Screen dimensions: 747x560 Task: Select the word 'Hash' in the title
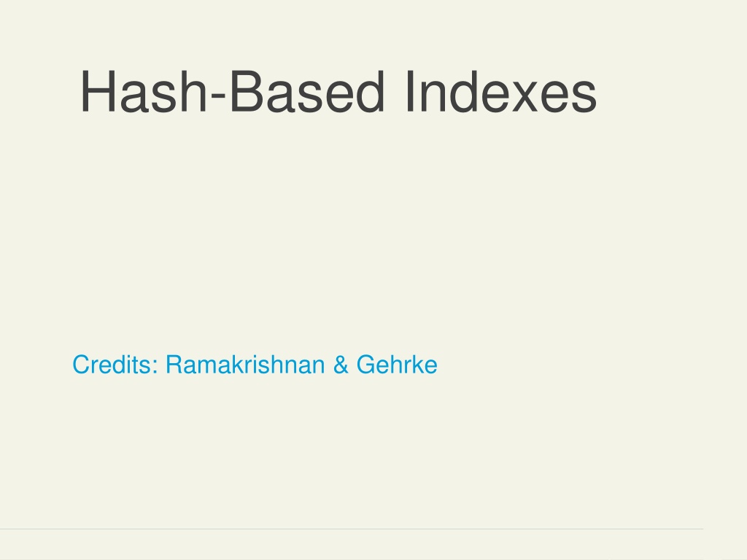point(144,91)
